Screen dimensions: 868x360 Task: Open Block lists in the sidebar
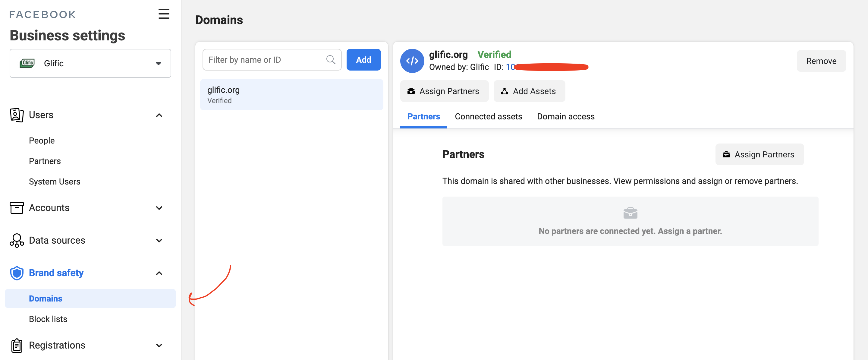[x=48, y=319]
